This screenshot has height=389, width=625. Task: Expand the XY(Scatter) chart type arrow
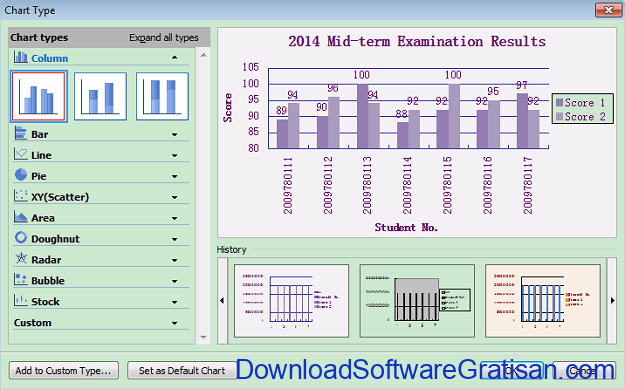[x=175, y=197]
